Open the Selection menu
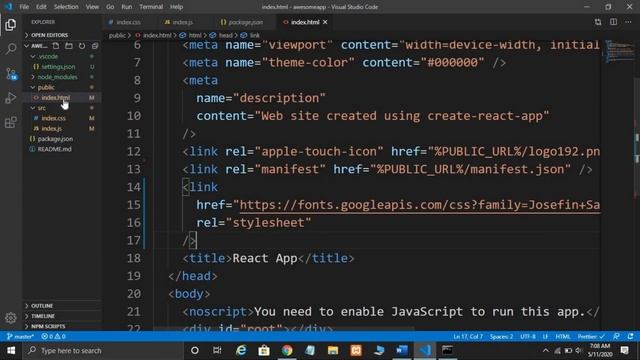Viewport: 640px width, 360px height. (66, 7)
